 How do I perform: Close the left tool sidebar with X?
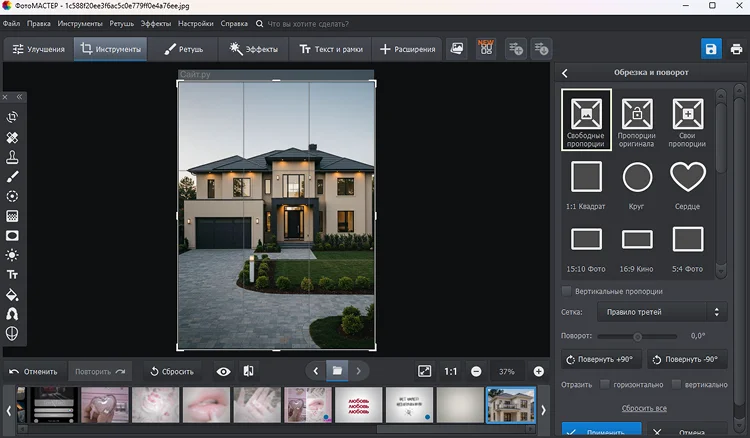point(5,97)
